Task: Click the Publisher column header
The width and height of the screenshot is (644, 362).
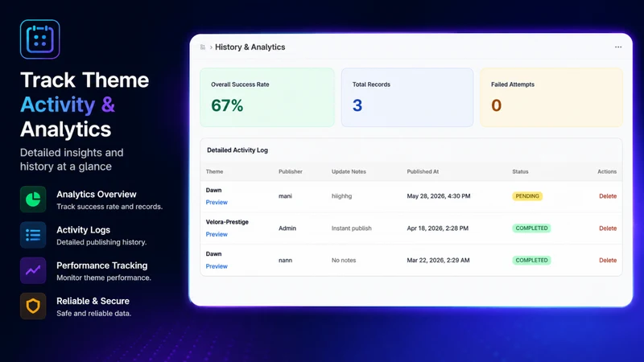Action: coord(291,171)
